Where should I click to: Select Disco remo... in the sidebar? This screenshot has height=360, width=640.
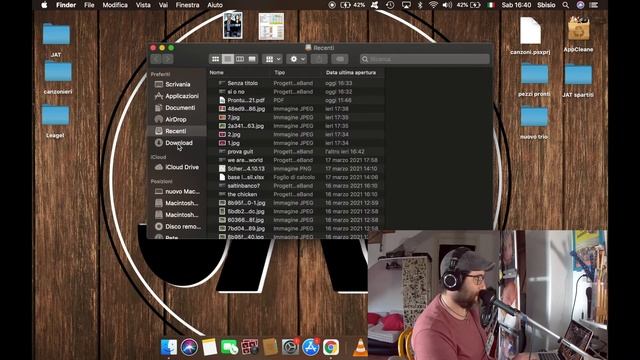click(x=178, y=227)
